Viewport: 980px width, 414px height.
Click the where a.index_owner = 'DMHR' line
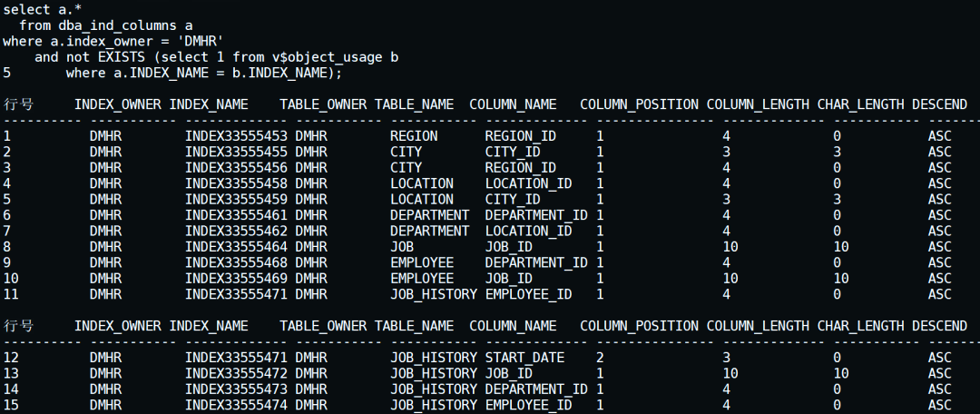(x=113, y=41)
